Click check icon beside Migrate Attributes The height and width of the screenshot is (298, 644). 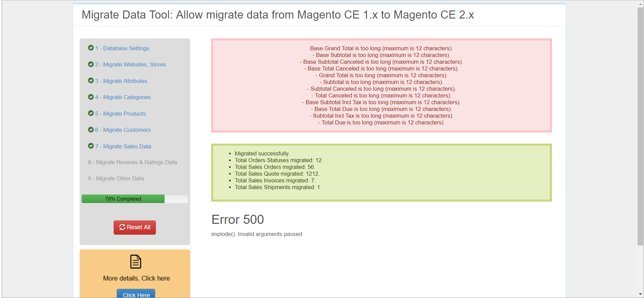tap(91, 81)
